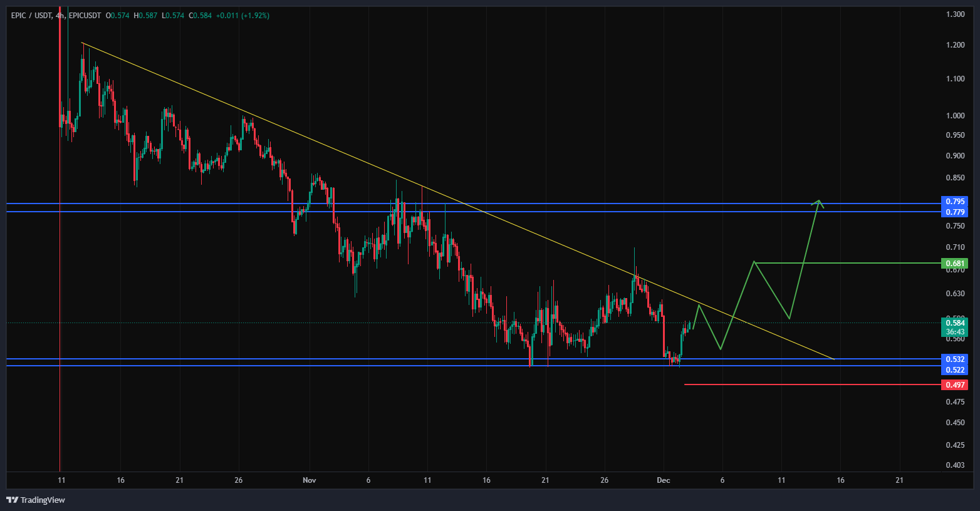Click the 1.300 price scale label

click(955, 14)
